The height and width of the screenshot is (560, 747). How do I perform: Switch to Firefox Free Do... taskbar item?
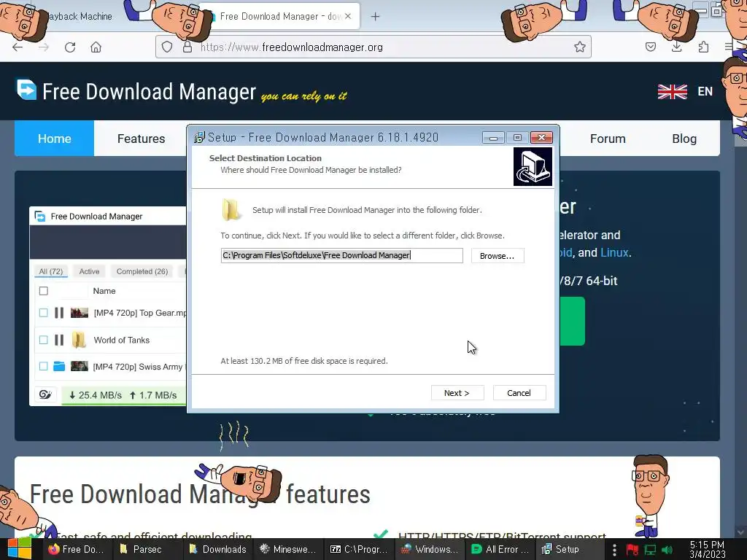click(x=76, y=549)
